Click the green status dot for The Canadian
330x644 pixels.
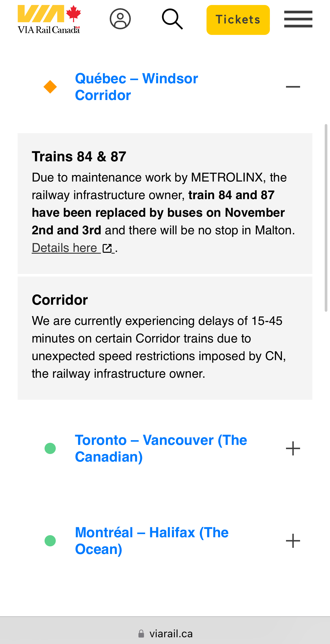50,448
